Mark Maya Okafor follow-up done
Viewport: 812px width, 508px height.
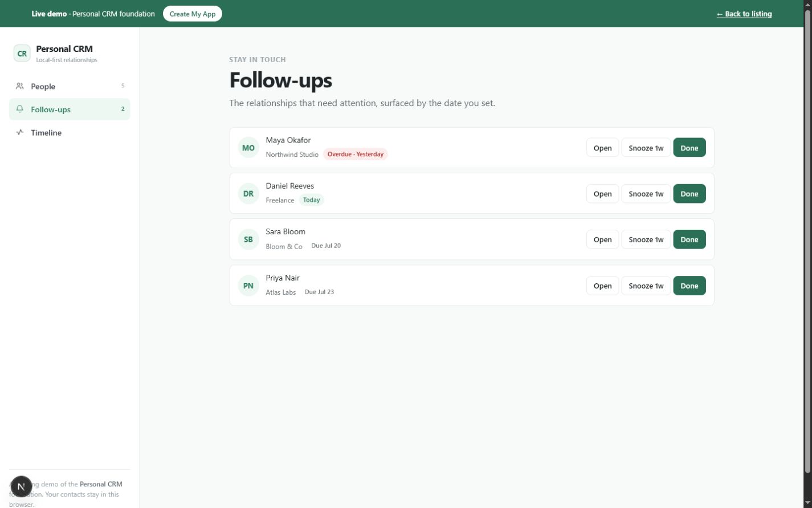(x=689, y=148)
